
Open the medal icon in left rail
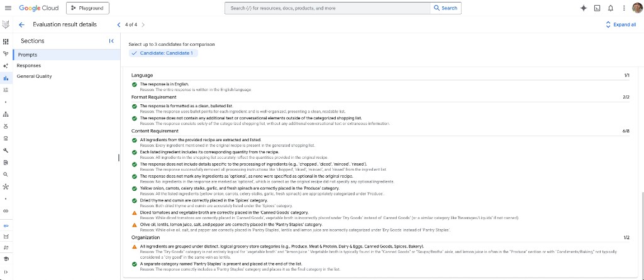pyautogui.click(x=6, y=126)
